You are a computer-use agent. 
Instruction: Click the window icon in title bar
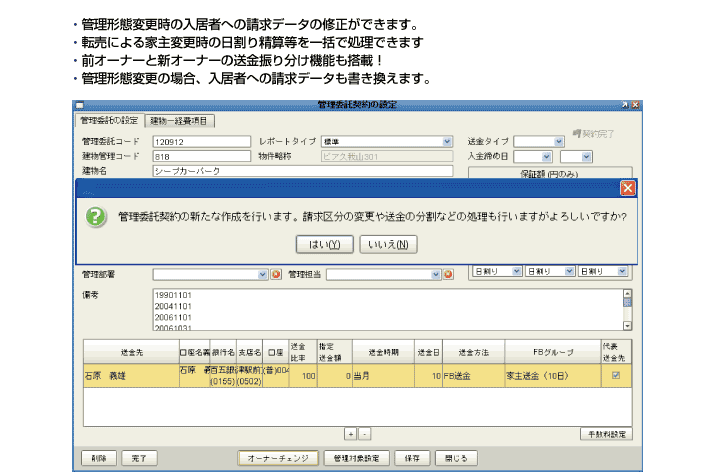[x=80, y=105]
